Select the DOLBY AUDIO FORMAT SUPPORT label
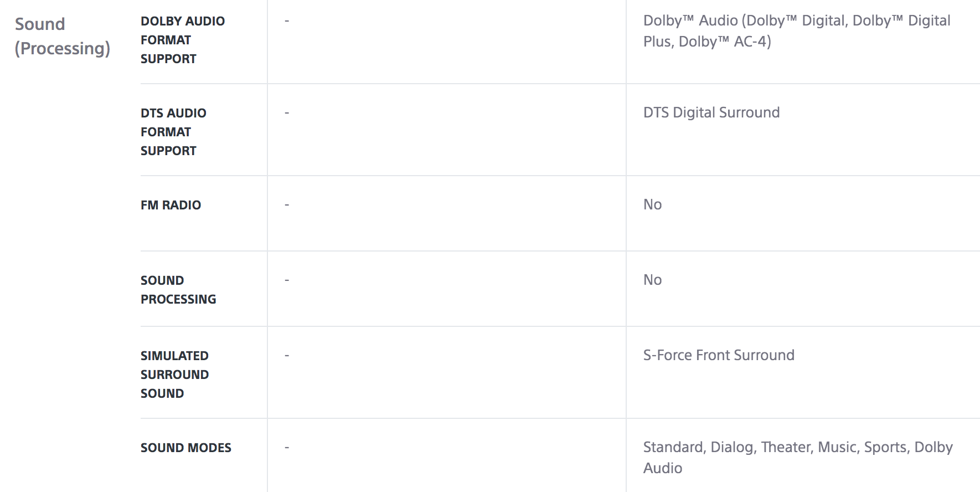The width and height of the screenshot is (980, 492). tap(183, 40)
